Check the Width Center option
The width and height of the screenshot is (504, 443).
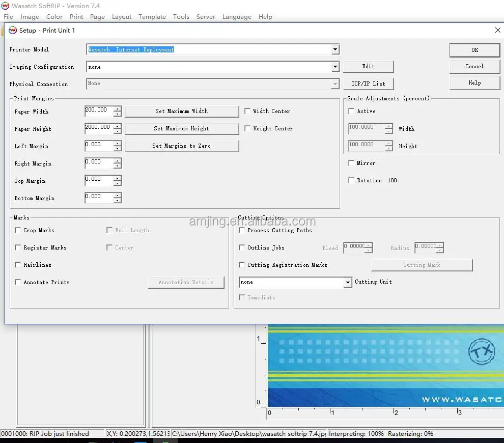(x=248, y=111)
